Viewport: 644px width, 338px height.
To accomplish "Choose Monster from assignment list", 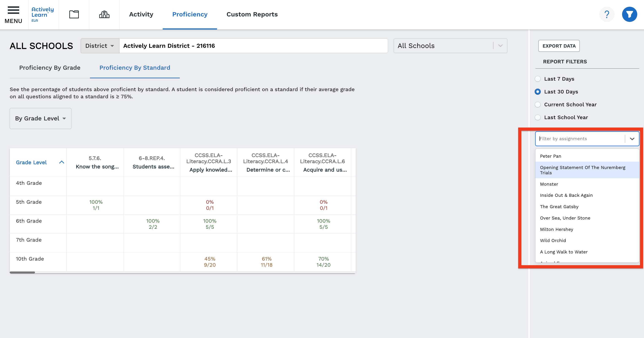I will tap(587, 184).
